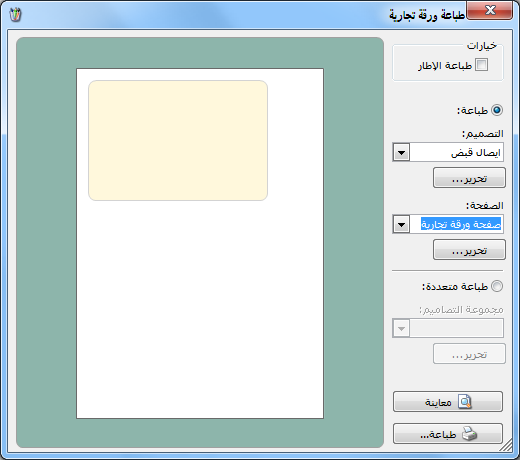Image resolution: width=520 pixels, height=460 pixels.
Task: Expand the التصميم dropdown arrow
Action: (401, 153)
